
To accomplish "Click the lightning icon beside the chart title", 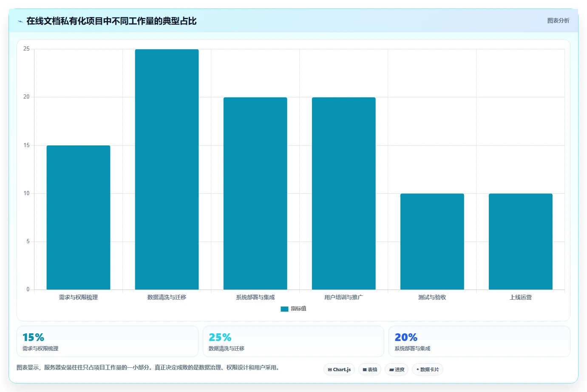I will pos(20,21).
